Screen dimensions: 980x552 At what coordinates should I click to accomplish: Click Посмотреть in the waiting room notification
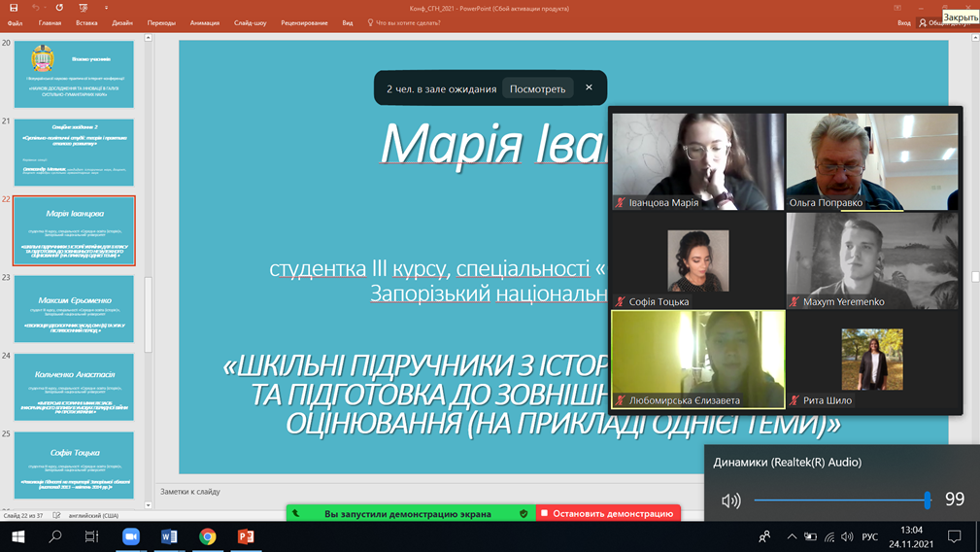click(x=537, y=88)
